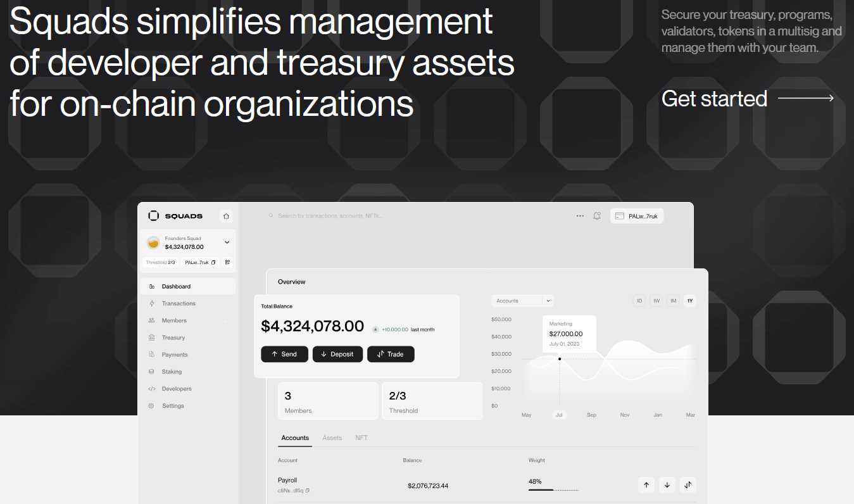Viewport: 854px width, 504px height.
Task: Click the Weight column header
Action: (537, 460)
